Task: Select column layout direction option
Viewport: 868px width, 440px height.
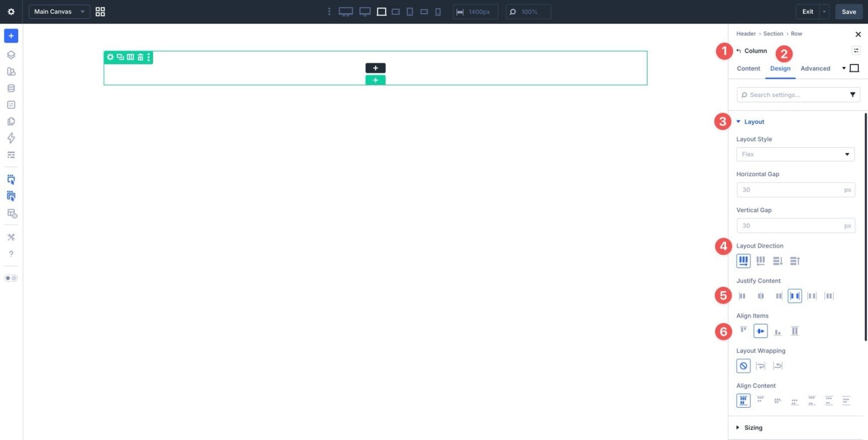Action: coord(778,261)
